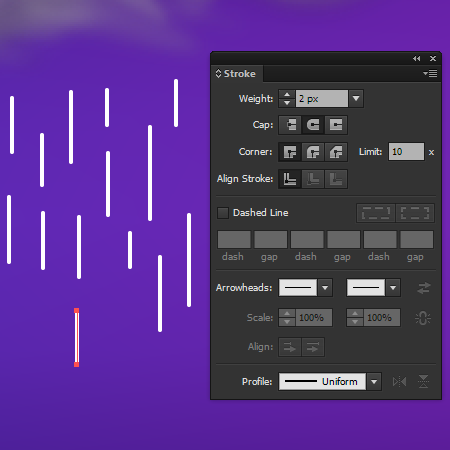Enable the Dashed Line checkbox
Screen dimensions: 450x450
(x=223, y=213)
